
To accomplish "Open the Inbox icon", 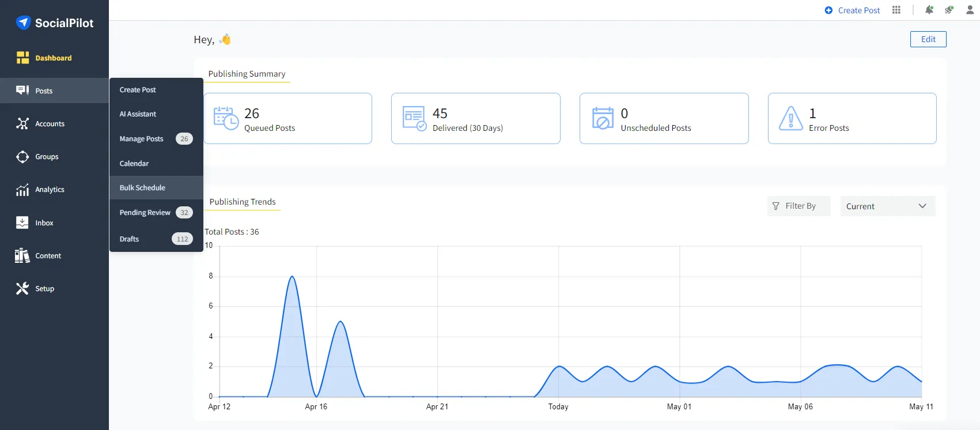I will (22, 222).
